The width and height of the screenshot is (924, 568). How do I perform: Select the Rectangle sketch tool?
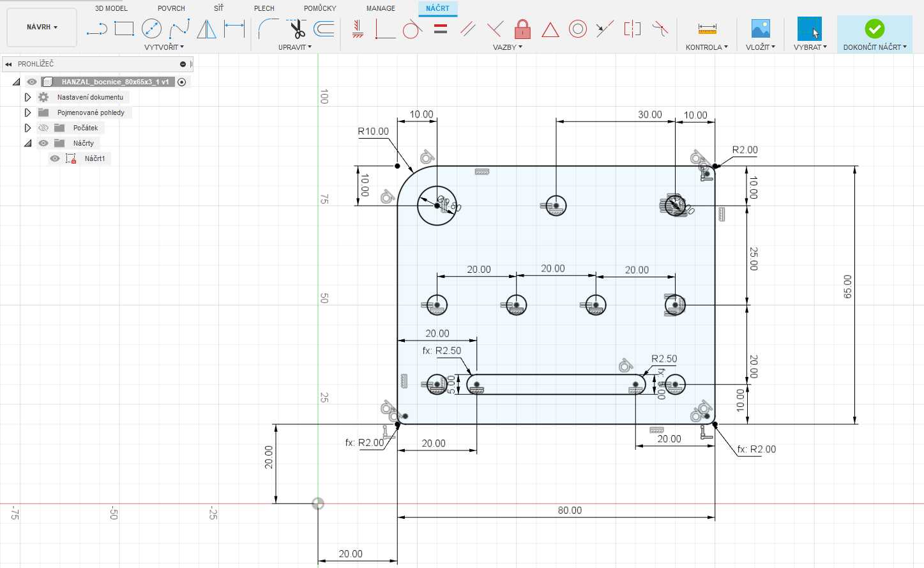(x=124, y=29)
